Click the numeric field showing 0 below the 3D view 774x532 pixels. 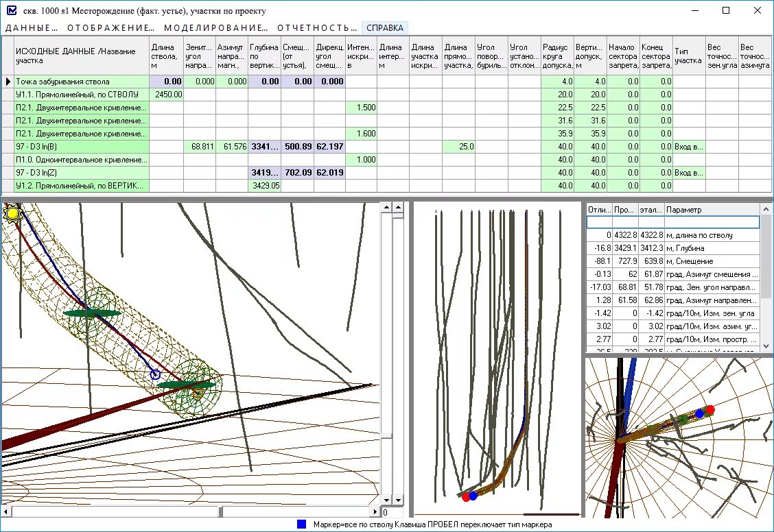(392, 512)
